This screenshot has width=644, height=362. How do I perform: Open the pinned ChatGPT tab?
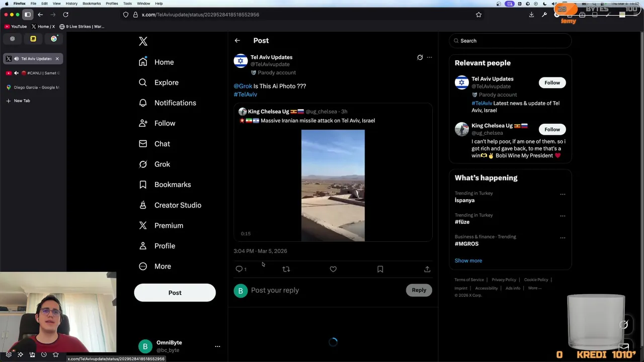[13, 39]
